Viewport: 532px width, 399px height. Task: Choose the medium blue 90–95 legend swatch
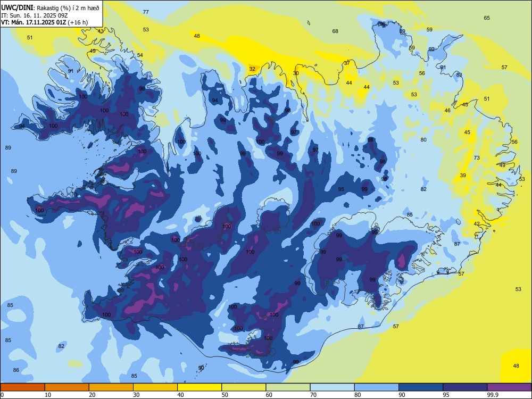421,387
